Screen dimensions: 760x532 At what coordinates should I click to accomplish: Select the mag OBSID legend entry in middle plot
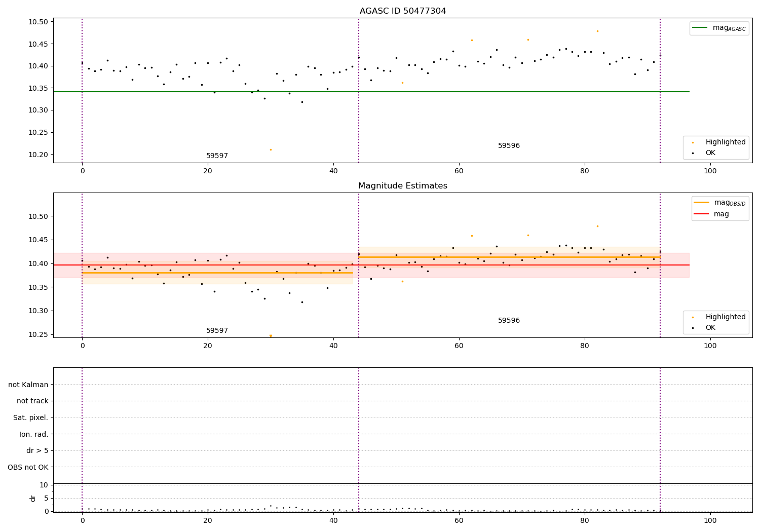(x=720, y=203)
